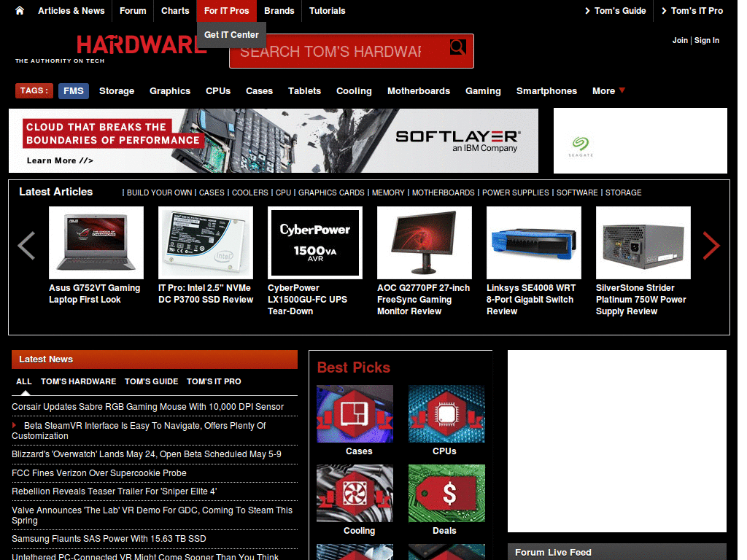Switch to TOM'S GUIDE news tab

tap(152, 381)
